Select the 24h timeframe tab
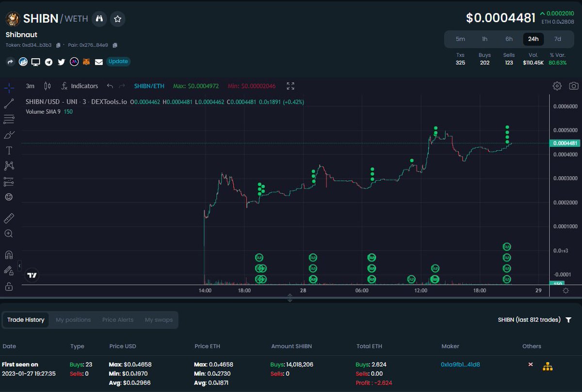582x392 pixels. tap(533, 39)
